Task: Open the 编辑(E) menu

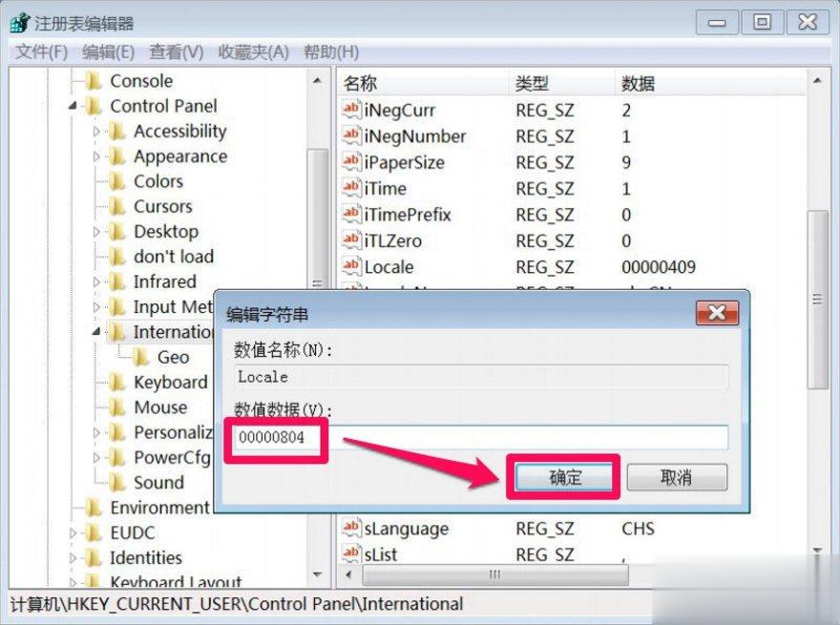Action: pyautogui.click(x=108, y=52)
